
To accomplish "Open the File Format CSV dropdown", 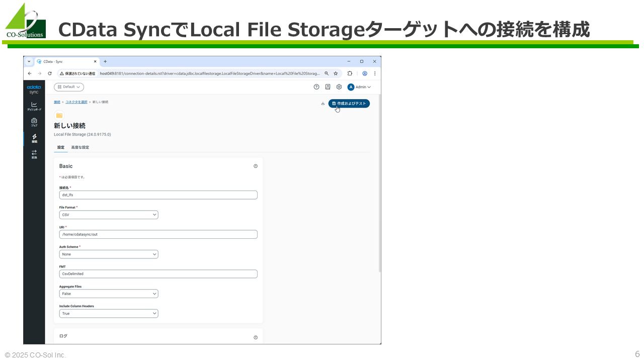I will click(x=109, y=215).
